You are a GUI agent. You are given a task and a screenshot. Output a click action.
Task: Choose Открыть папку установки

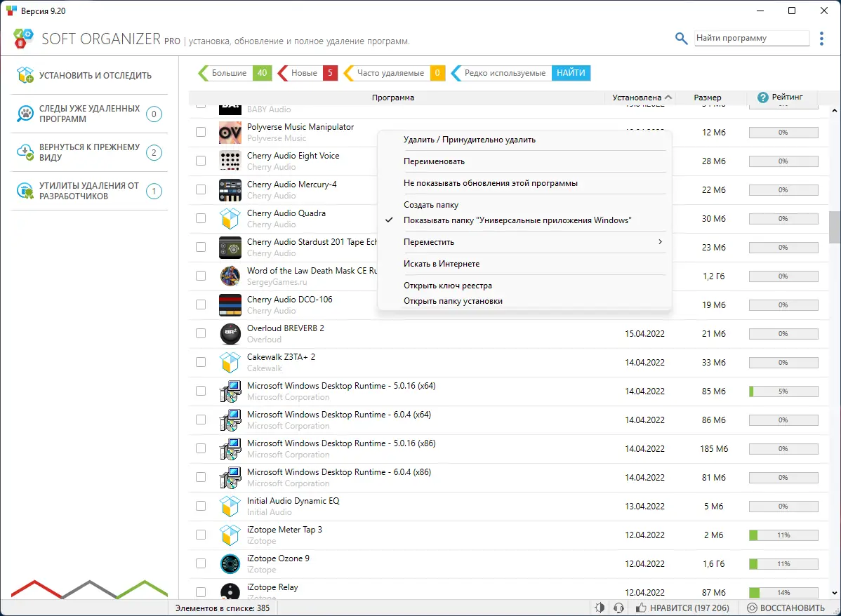coord(524,301)
